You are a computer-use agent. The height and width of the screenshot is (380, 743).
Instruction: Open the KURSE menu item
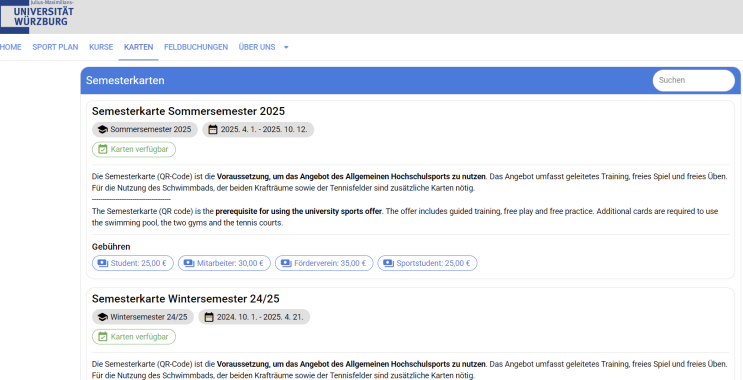[101, 47]
